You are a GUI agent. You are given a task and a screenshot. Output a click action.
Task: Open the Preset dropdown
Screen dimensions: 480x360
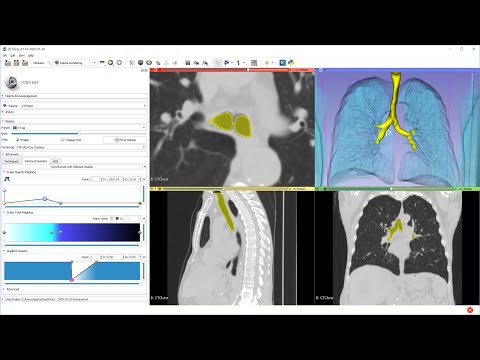click(79, 128)
